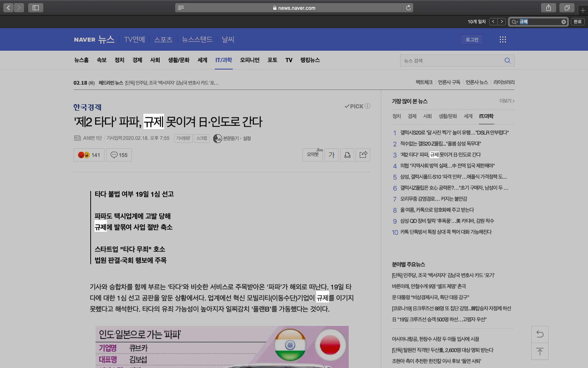Image resolution: width=588 pixels, height=368 pixels.
Task: Open the Naver services grid menu
Action: tap(503, 39)
